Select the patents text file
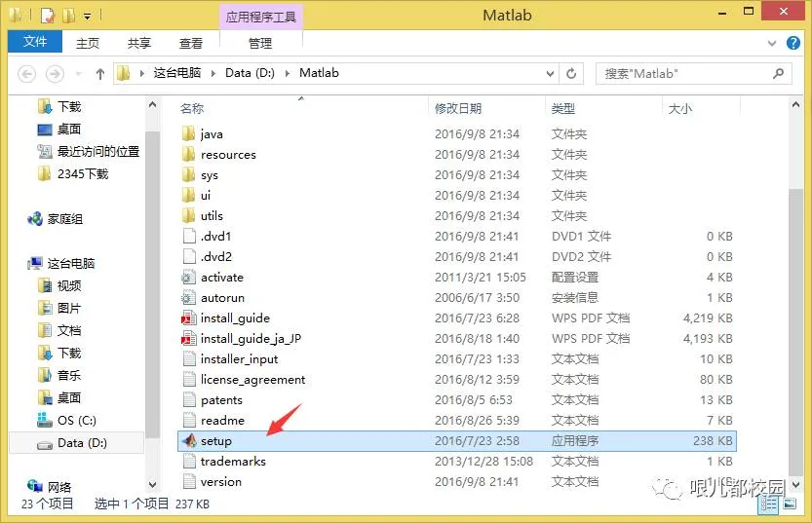 pos(457,400)
